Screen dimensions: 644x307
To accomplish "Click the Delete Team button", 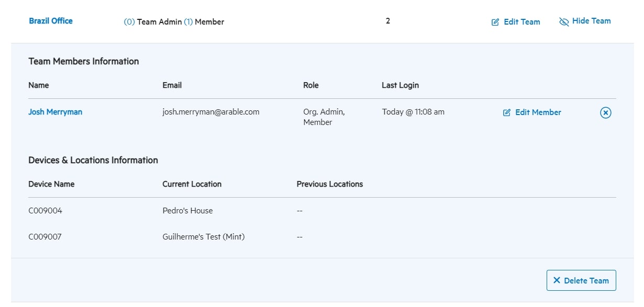I will pyautogui.click(x=581, y=280).
